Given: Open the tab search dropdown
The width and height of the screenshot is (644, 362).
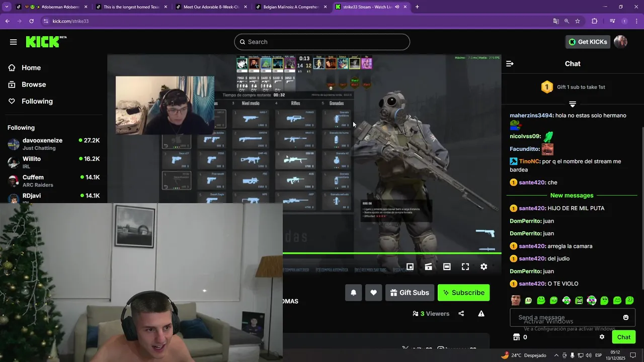Looking at the screenshot, I should pos(7,7).
